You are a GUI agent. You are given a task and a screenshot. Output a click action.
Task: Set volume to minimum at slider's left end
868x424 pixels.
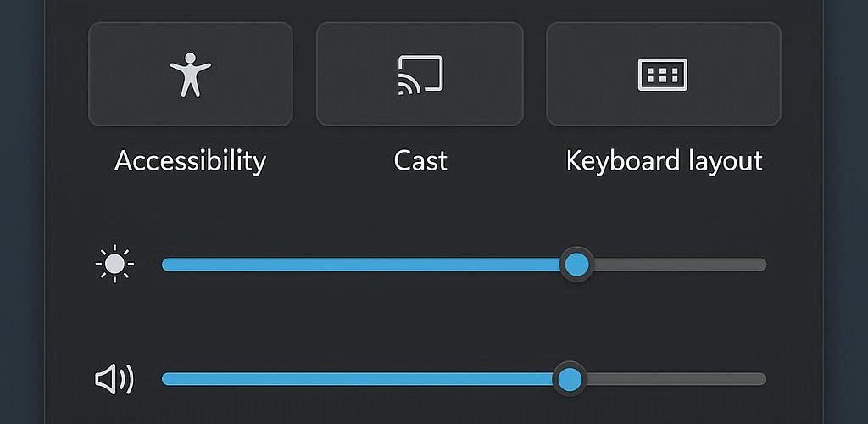click(165, 379)
